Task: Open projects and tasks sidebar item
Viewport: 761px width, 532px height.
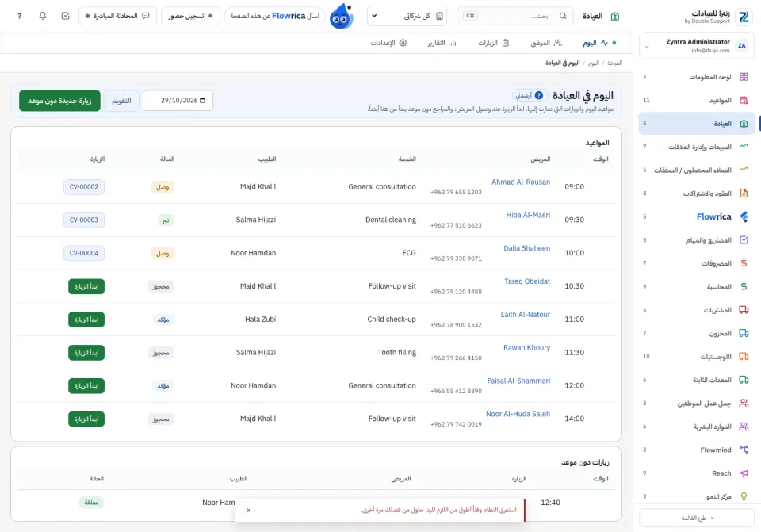Action: point(697,239)
